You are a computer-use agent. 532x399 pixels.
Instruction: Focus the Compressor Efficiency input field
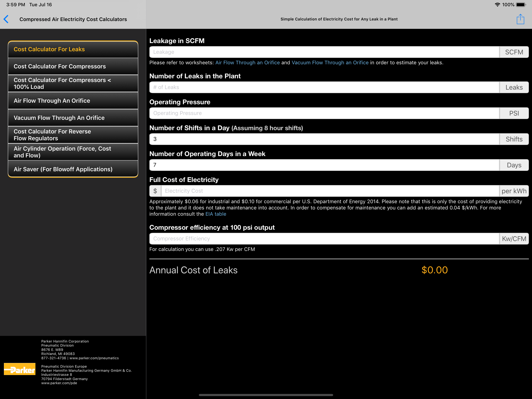[x=324, y=239]
